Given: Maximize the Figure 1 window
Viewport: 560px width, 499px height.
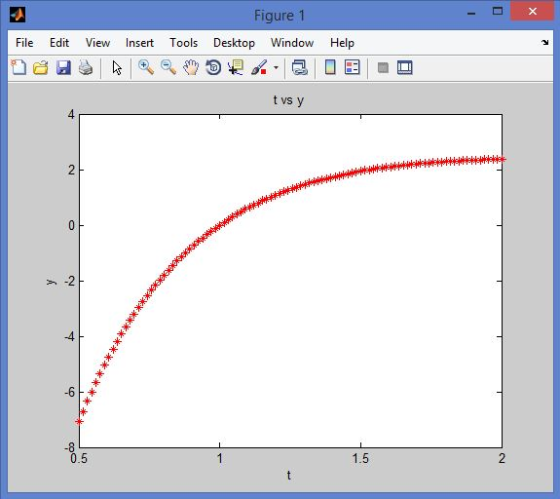Looking at the screenshot, I should point(498,11).
